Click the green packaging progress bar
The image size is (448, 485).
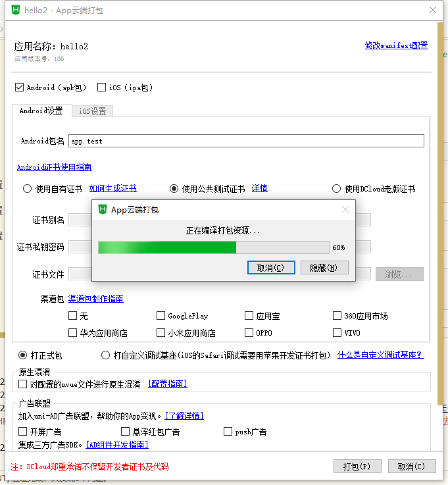pyautogui.click(x=214, y=247)
